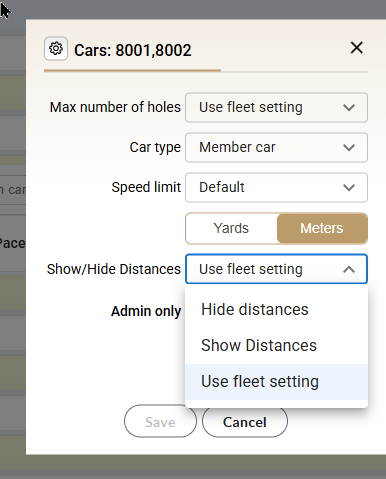
Task: Choose Hide distances from the list
Action: point(276,310)
